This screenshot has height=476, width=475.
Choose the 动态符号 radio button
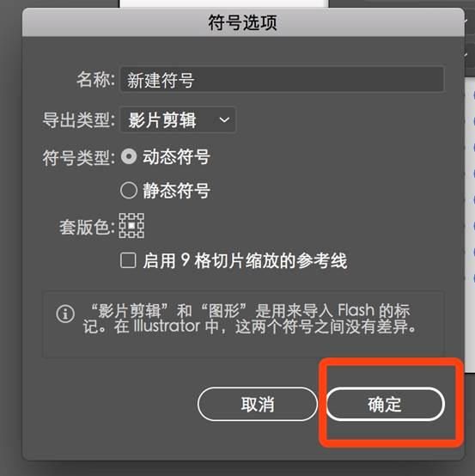point(129,156)
